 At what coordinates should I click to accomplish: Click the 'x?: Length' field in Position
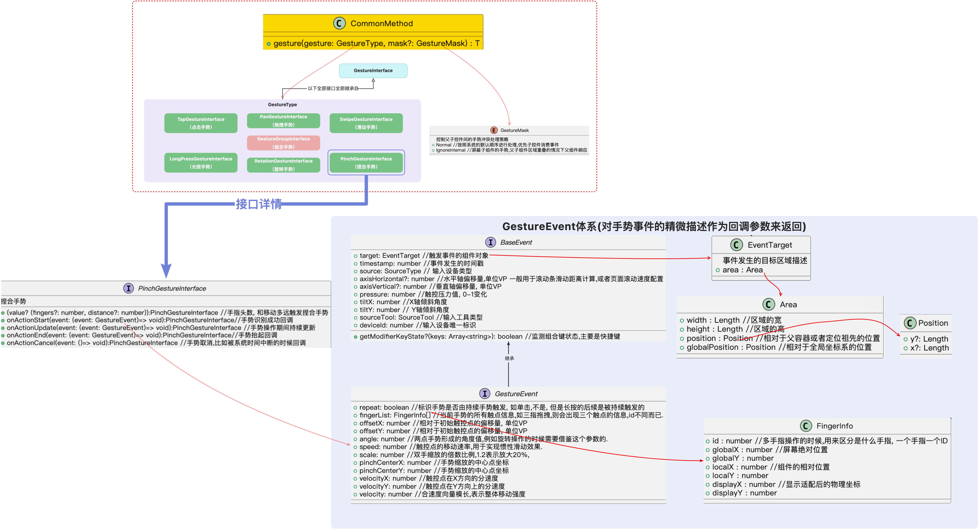click(926, 348)
